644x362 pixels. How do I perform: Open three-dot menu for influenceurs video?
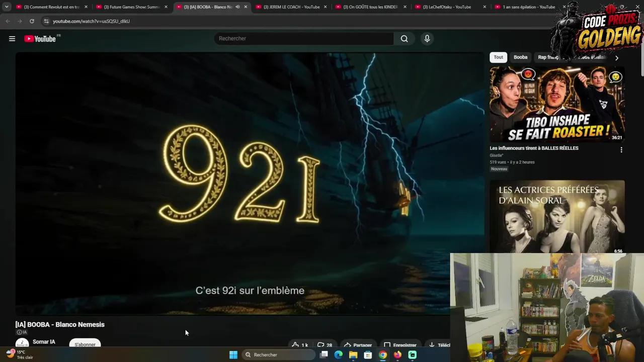point(621,150)
